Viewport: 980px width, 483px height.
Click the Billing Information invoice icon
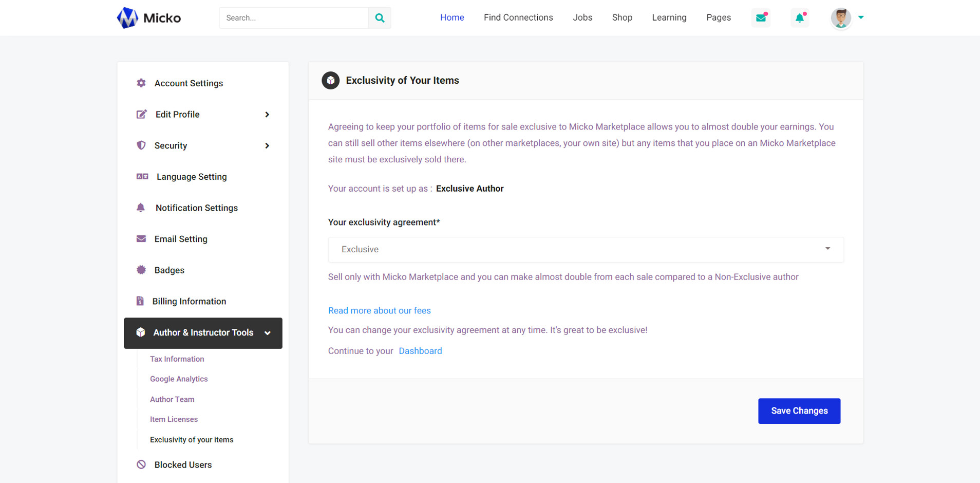(x=140, y=301)
